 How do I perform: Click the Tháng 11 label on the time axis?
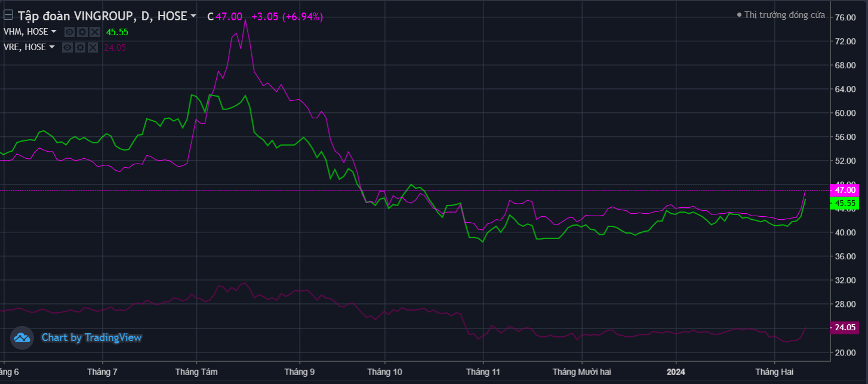point(483,371)
